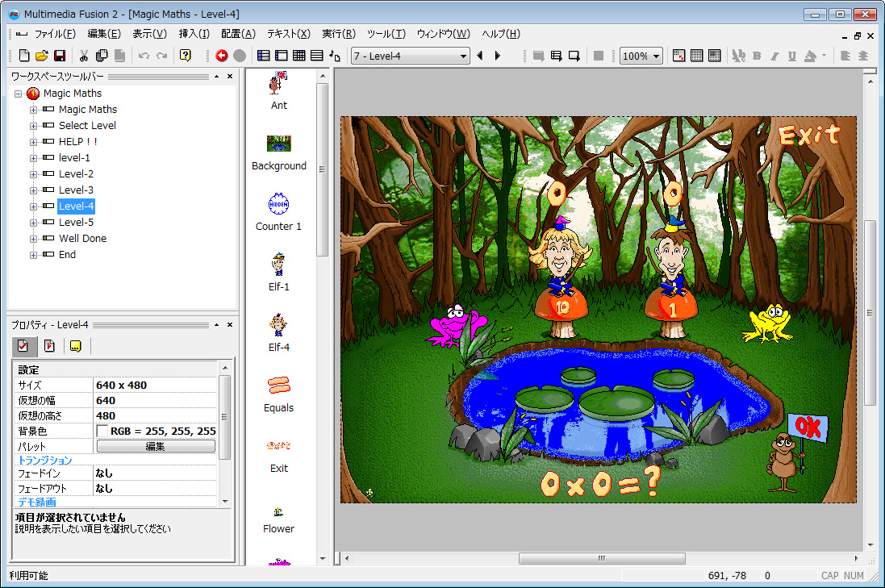The height and width of the screenshot is (588, 885).
Task: Switch to the yellow About properties tab
Action: 76,346
